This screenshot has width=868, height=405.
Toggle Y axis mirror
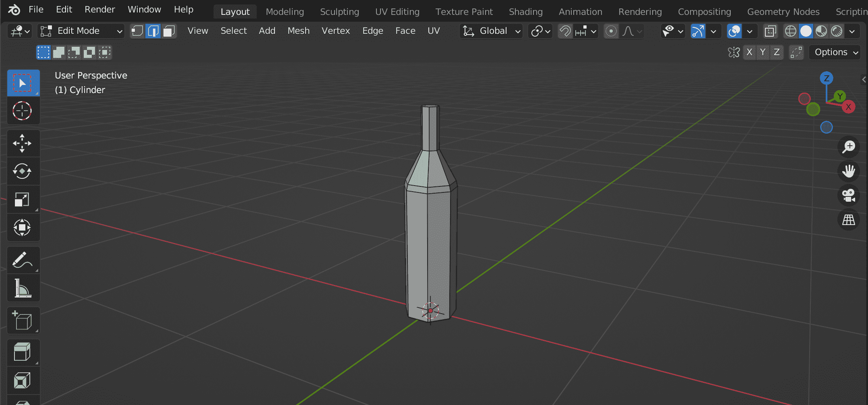[763, 52]
